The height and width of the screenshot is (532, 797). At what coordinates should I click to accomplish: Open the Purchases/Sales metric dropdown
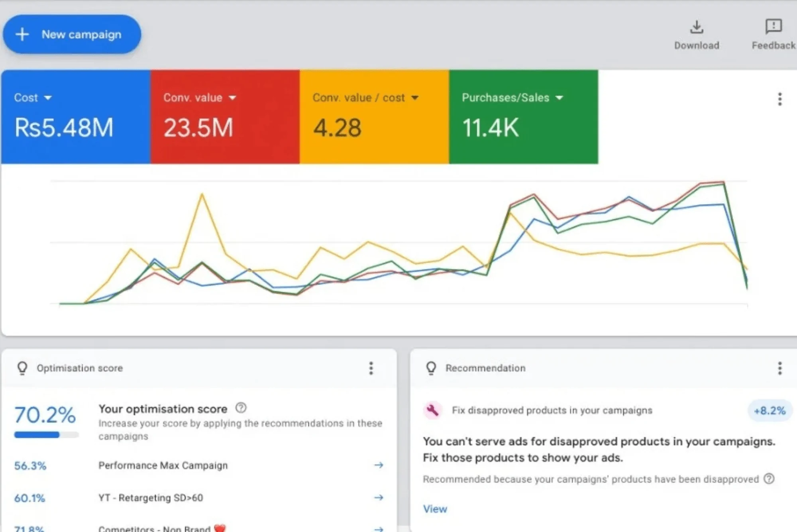tap(559, 98)
